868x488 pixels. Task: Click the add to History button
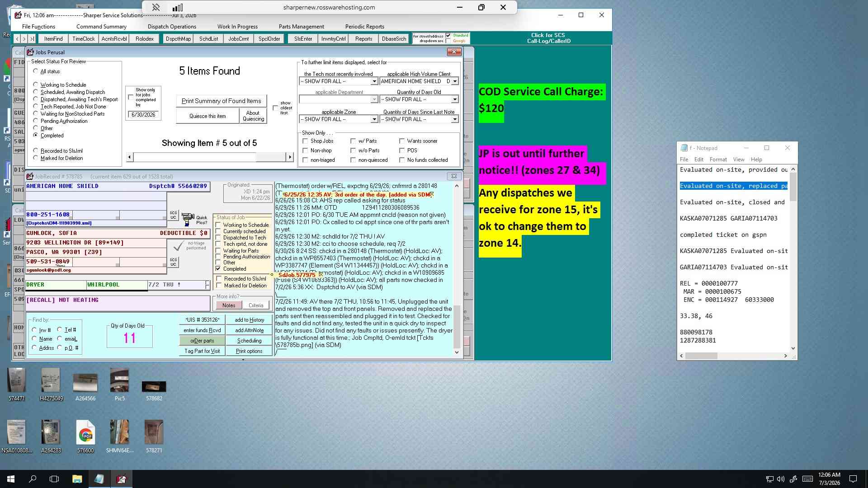[x=250, y=320]
